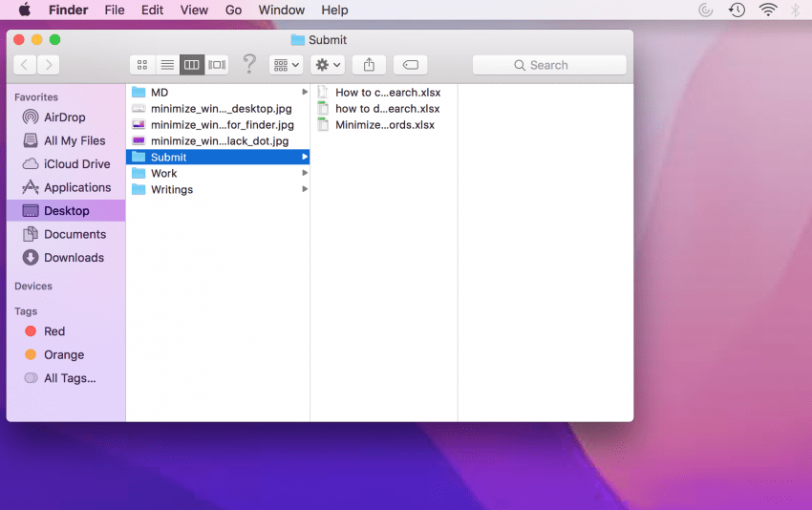Click the question mark toolbar icon
This screenshot has height=510, width=812.
tap(249, 64)
